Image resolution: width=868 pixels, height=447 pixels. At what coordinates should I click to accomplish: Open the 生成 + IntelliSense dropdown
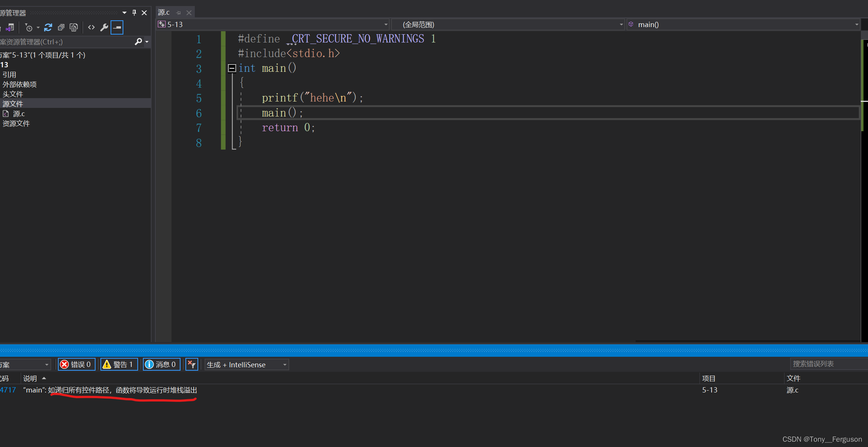(247, 364)
